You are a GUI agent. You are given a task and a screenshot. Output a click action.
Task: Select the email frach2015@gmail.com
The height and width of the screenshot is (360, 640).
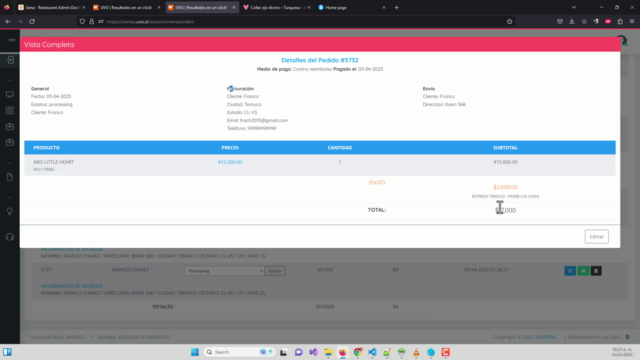click(264, 120)
